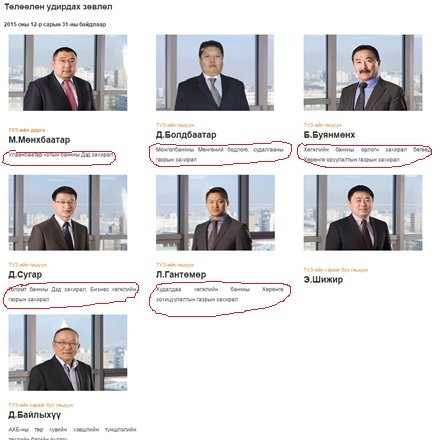Select the Б.Буянмөнх name heading
The width and height of the screenshot is (439, 443).
(x=329, y=135)
